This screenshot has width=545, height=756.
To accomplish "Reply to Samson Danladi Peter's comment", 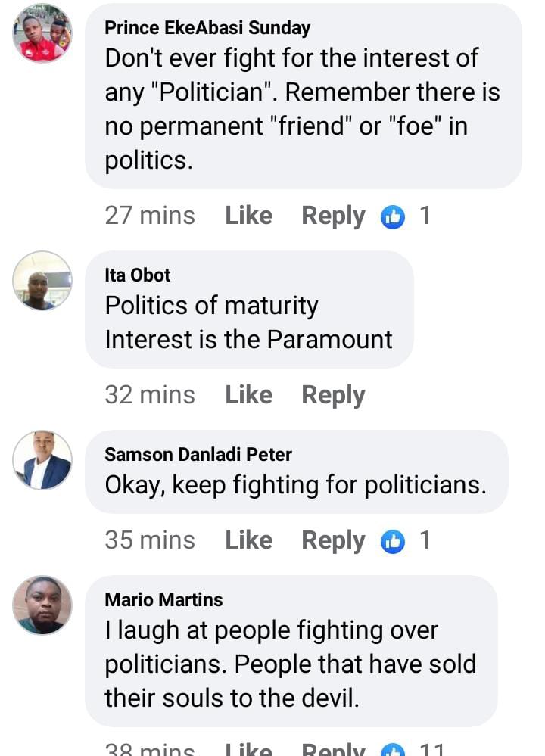I will pyautogui.click(x=333, y=540).
